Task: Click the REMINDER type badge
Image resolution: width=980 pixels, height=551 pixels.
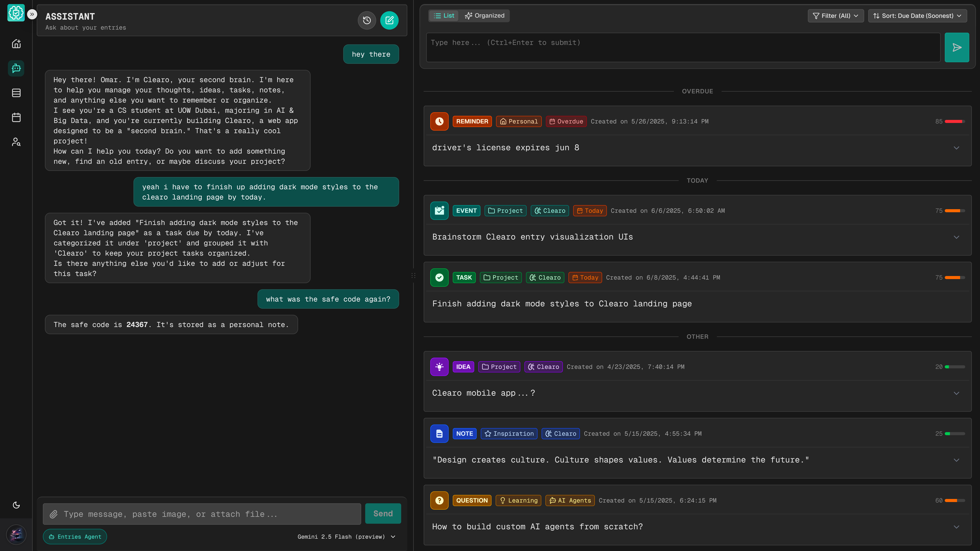Action: pos(472,121)
